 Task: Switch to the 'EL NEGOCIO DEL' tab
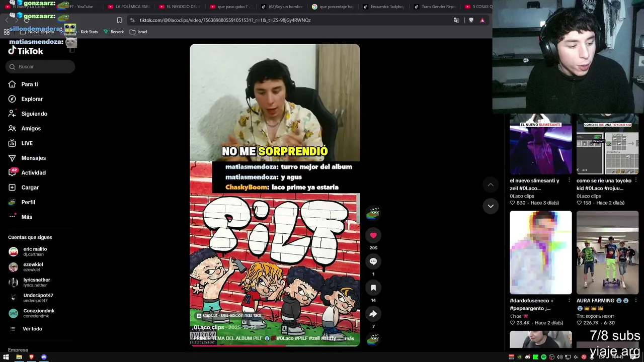[x=180, y=7]
